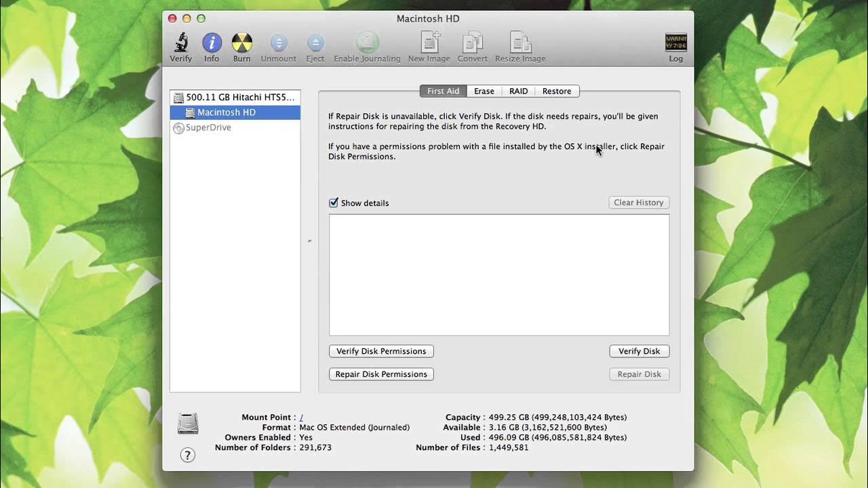Screen dimensions: 868x488
Task: Click the Resize Image toolbar icon
Action: pyautogui.click(x=520, y=43)
